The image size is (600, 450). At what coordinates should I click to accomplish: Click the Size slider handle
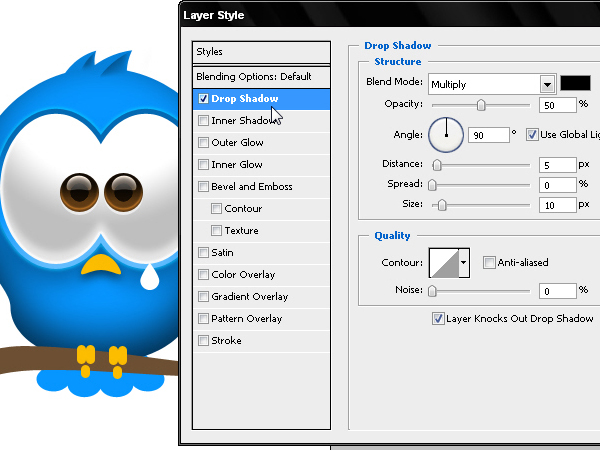click(x=442, y=205)
